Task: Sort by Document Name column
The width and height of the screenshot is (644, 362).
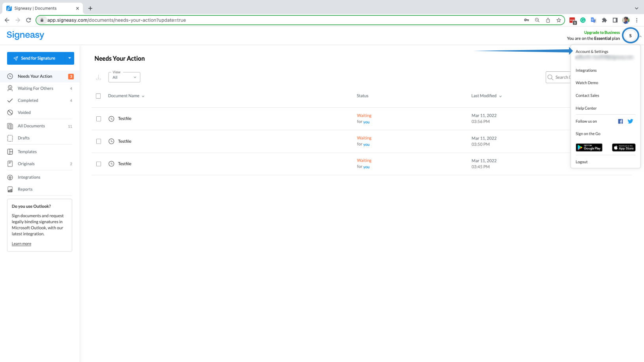Action: point(126,96)
